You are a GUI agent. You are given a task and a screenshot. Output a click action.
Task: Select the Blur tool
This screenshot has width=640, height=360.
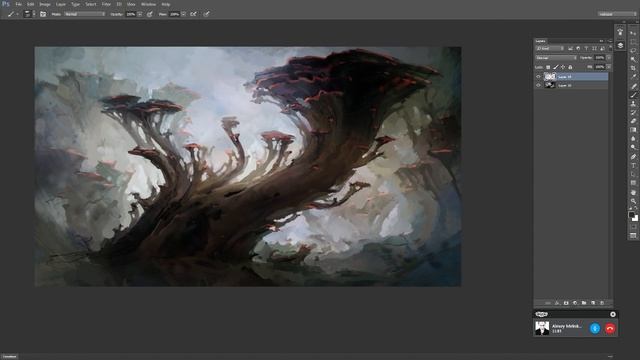(633, 139)
